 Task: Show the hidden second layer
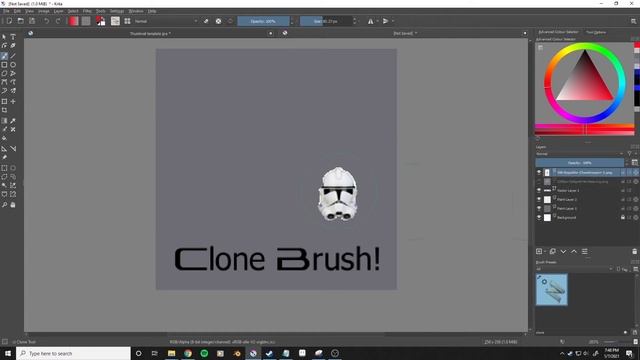(539, 182)
